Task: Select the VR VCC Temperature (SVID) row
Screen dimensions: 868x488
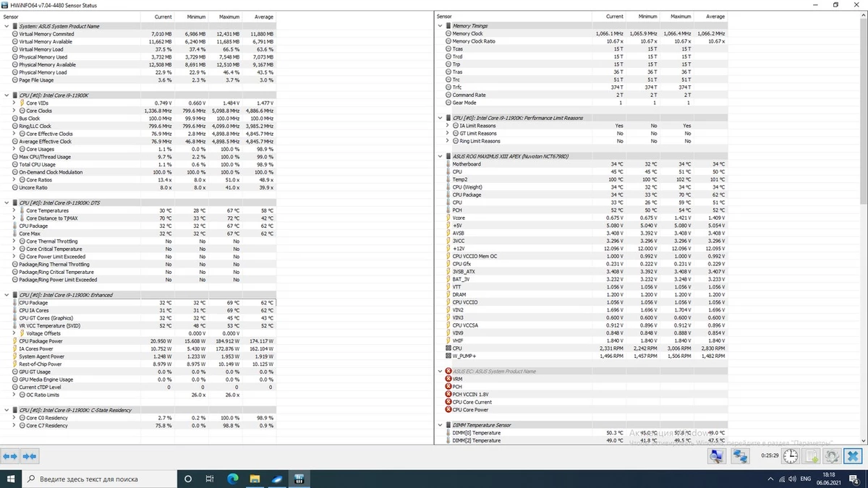Action: pos(141,325)
